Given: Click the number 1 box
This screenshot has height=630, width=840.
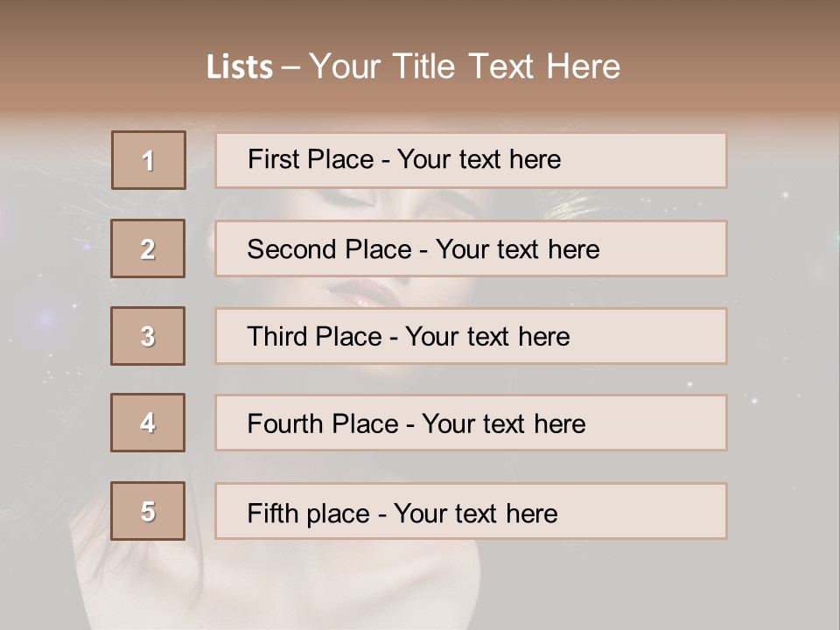Looking at the screenshot, I should coord(149,160).
